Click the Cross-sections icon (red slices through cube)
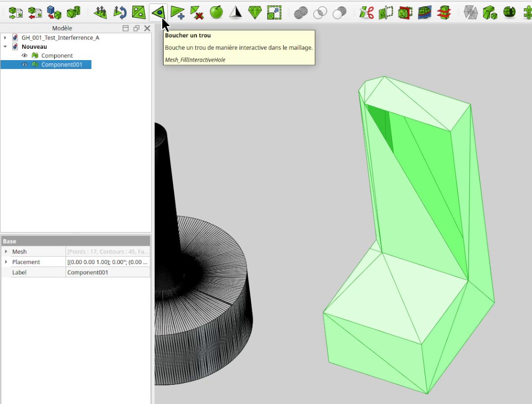 (x=444, y=12)
